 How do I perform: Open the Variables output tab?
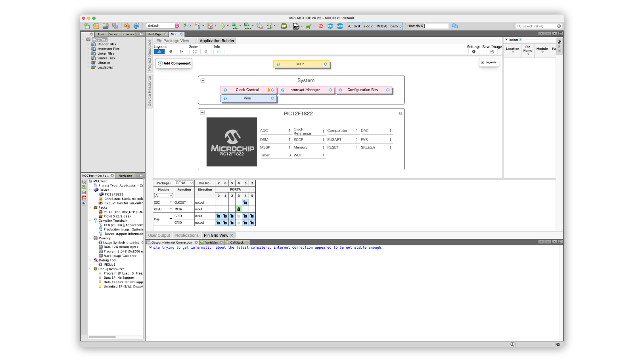click(211, 242)
